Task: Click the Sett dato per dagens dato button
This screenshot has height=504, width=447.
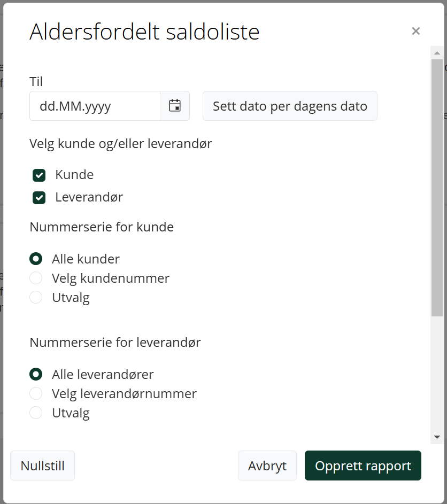Action: coord(290,106)
